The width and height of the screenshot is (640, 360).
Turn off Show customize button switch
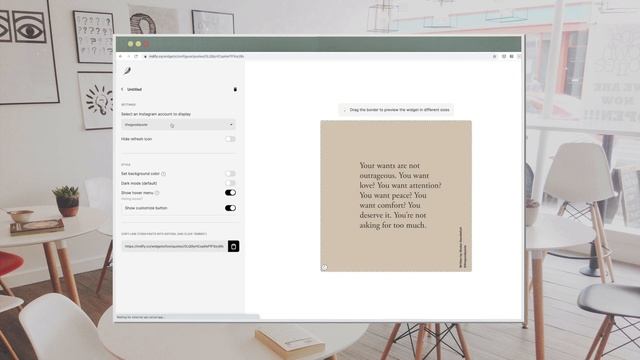[x=230, y=208]
